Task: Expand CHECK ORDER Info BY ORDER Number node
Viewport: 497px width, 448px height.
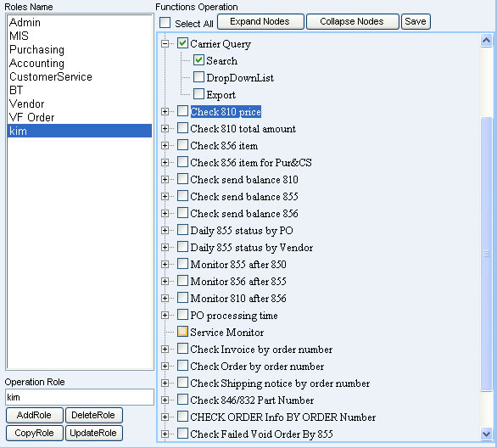Action: point(165,417)
